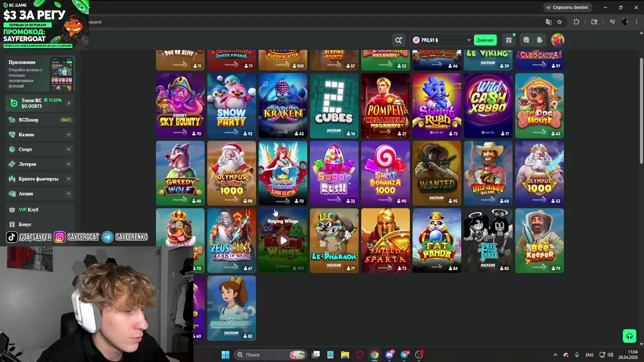Screen dimensions: 644x362
Task: Open the notifications bell icon
Action: point(539,40)
